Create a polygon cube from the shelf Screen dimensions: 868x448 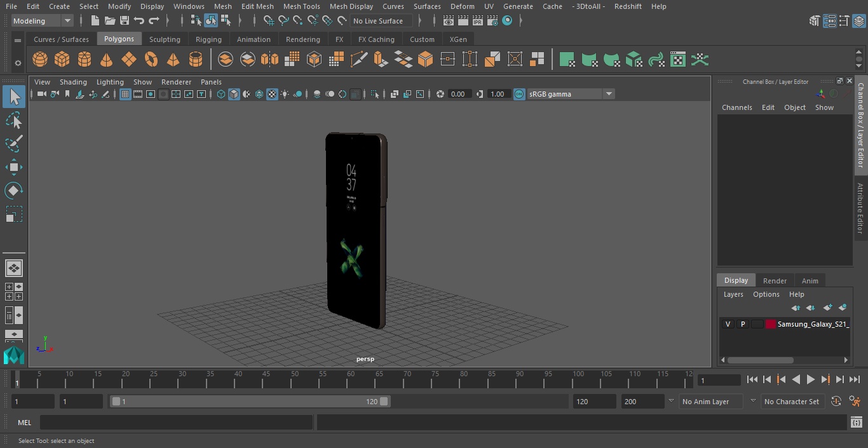62,60
